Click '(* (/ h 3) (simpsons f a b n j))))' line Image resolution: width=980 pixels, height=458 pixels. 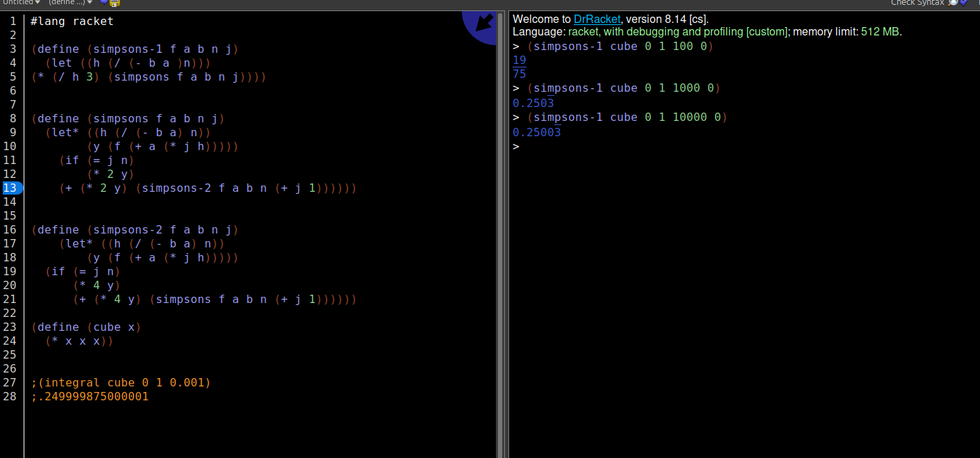pyautogui.click(x=149, y=76)
